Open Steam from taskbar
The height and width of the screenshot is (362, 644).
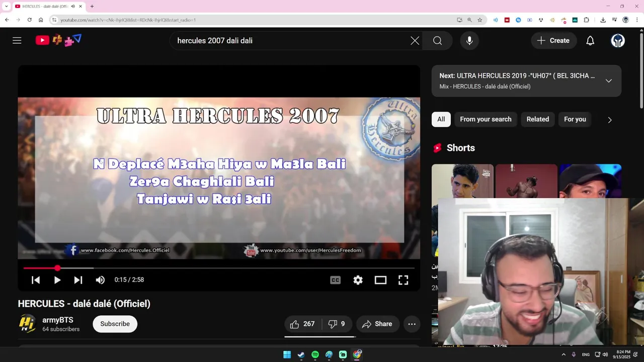301,355
